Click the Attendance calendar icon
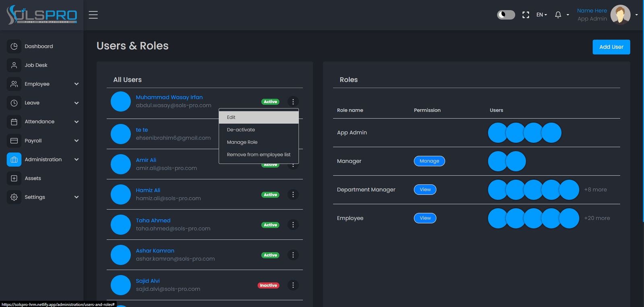644x307 pixels. pos(14,122)
